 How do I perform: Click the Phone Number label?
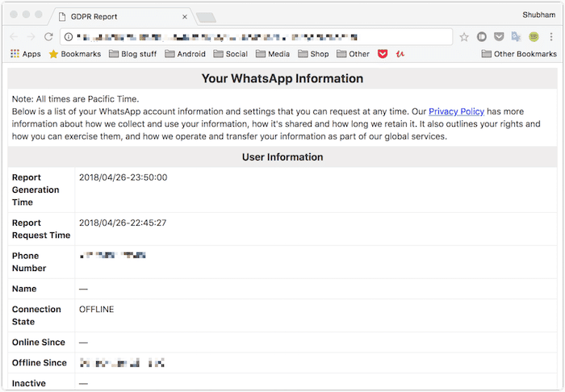click(29, 262)
